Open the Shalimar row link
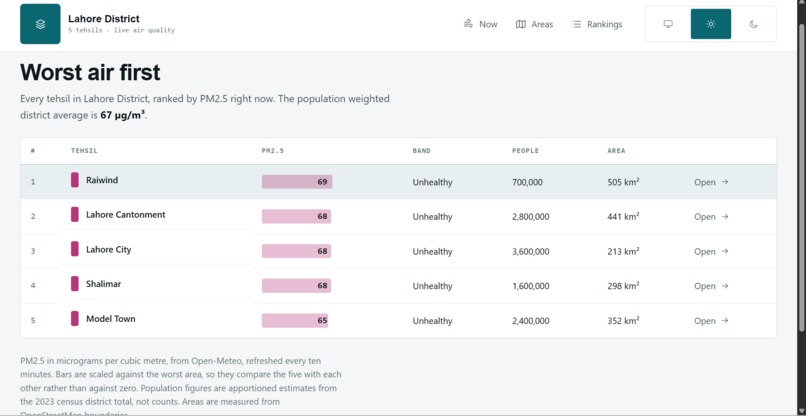Screen dimensions: 806x416 pyautogui.click(x=711, y=286)
